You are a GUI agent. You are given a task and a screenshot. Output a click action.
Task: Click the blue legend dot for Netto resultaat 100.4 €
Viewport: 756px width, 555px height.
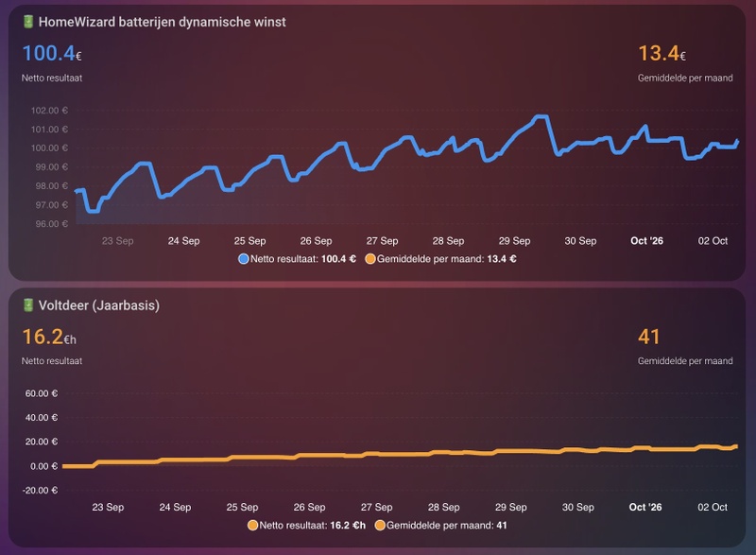click(244, 259)
